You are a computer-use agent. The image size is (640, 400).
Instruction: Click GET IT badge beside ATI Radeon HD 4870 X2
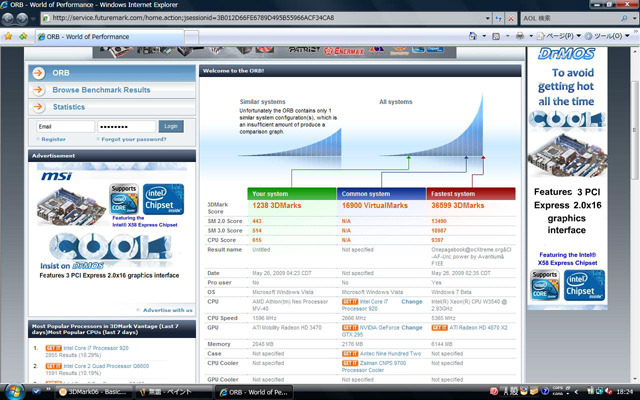coord(440,327)
